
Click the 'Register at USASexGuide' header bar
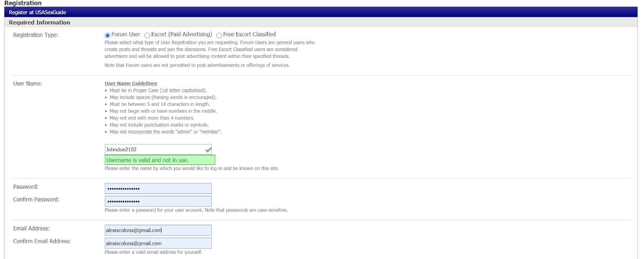point(321,12)
